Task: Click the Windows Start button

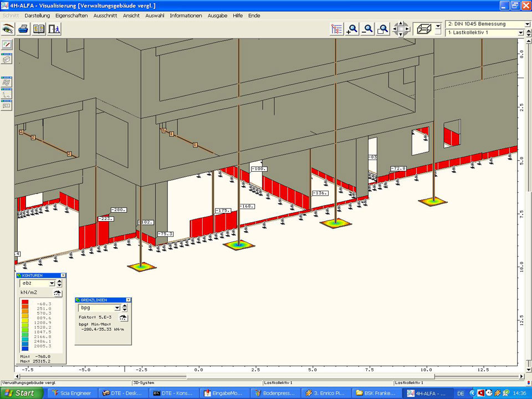Action: click(21, 393)
